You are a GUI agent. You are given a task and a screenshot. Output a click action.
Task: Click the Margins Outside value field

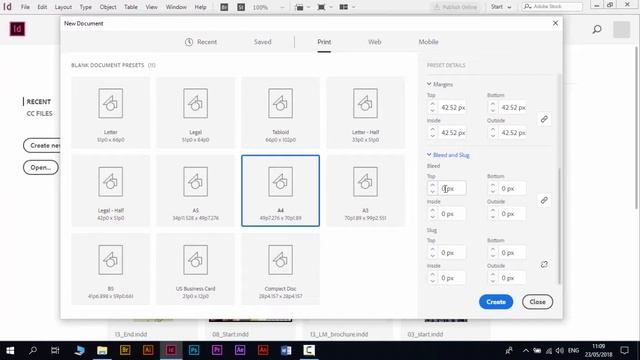click(x=513, y=133)
